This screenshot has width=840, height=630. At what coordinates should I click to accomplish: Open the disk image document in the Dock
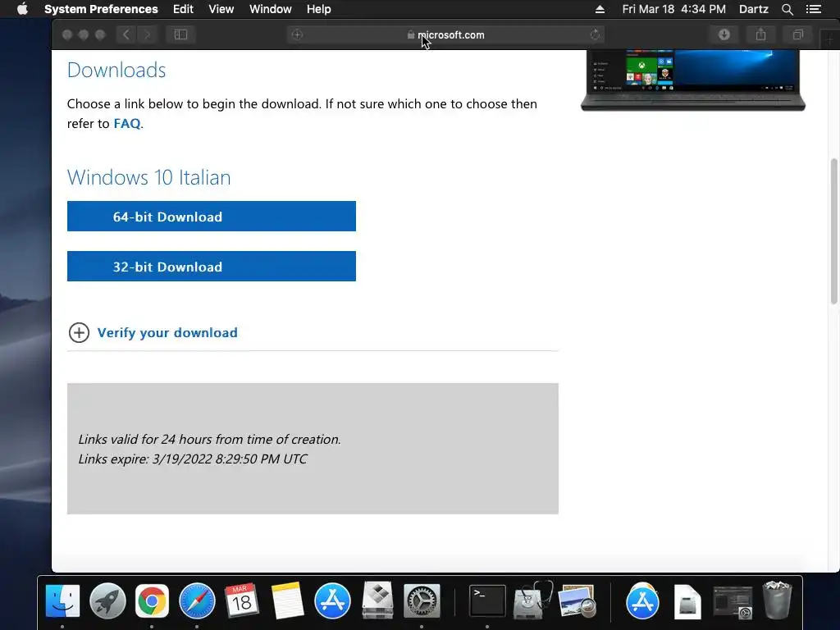pos(687,600)
